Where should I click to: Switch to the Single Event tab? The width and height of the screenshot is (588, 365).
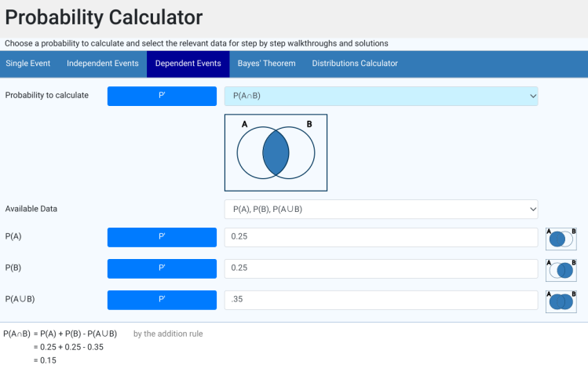click(x=28, y=64)
